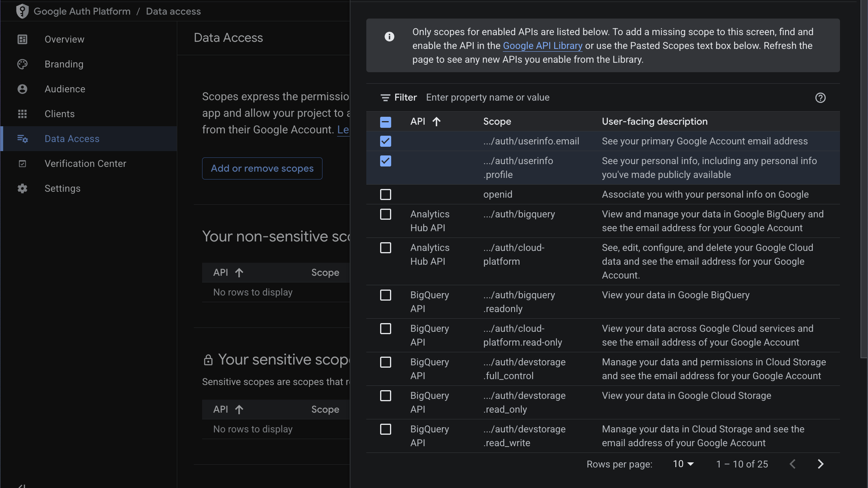
Task: Select the bigquery.readonly scope checkbox
Action: [x=386, y=295]
